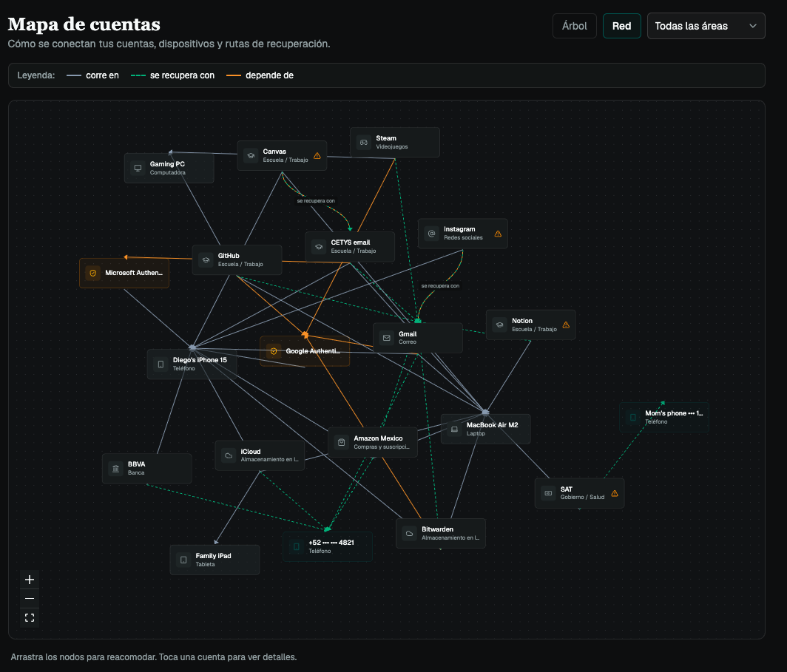Screen dimensions: 787x672
Task: Click the 'se recupera con' legend entry
Action: (x=172, y=75)
